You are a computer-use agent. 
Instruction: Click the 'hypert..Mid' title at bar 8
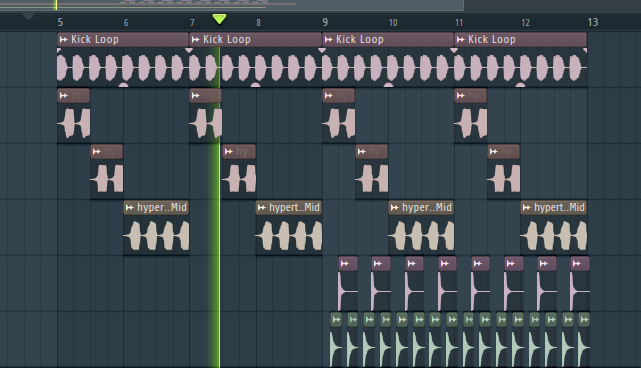(x=294, y=208)
